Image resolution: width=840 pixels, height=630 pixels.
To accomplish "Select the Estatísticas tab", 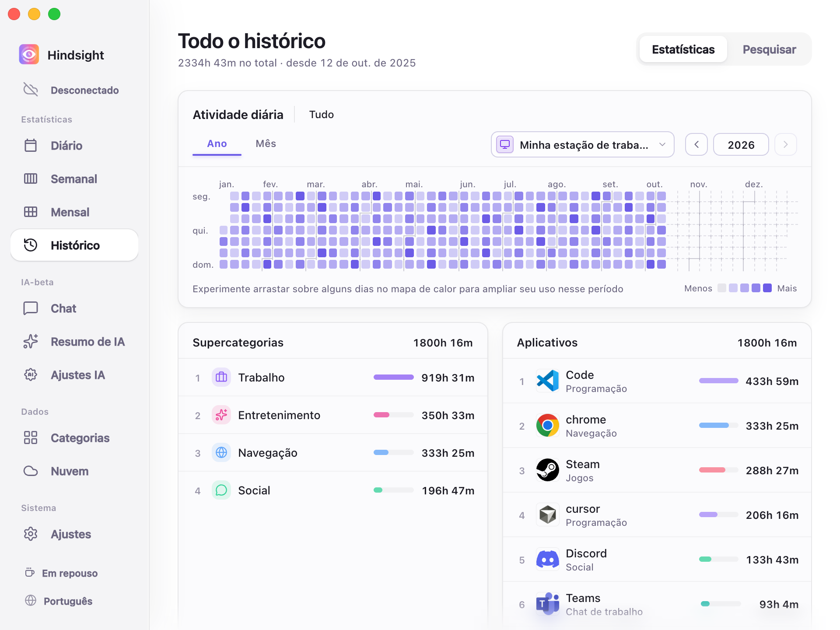I will 683,49.
